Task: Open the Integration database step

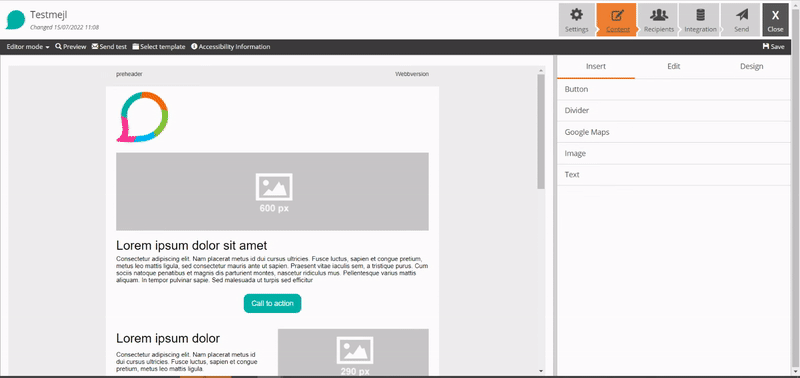Action: [x=700, y=20]
